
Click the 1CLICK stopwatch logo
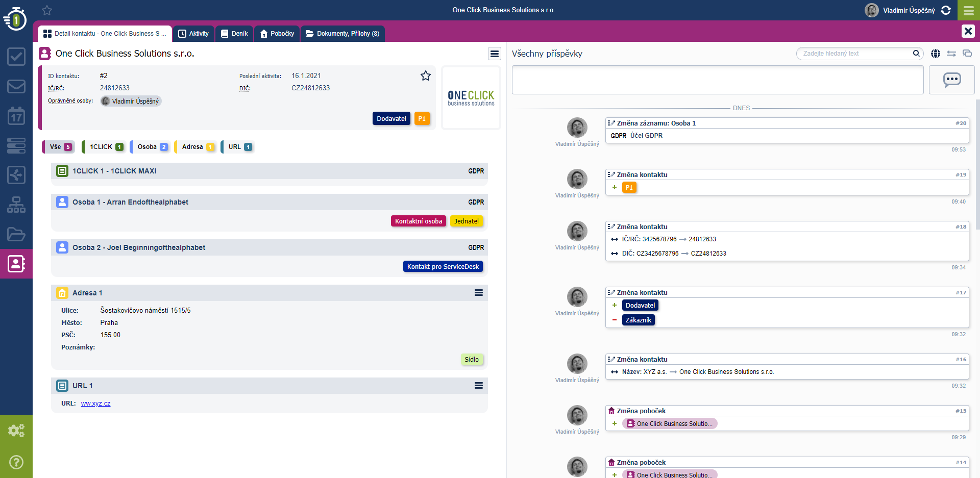[15, 19]
